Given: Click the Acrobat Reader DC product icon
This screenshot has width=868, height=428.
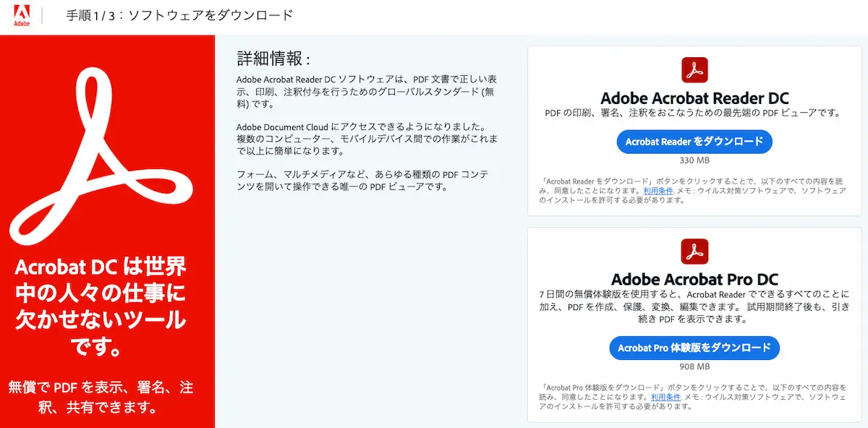Looking at the screenshot, I should click(x=694, y=70).
